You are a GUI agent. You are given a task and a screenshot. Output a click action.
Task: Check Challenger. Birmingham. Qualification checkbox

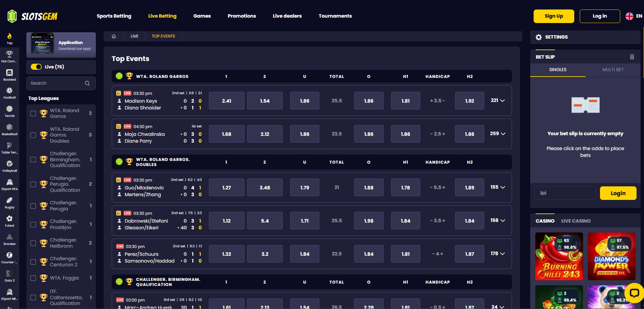[x=33, y=160]
